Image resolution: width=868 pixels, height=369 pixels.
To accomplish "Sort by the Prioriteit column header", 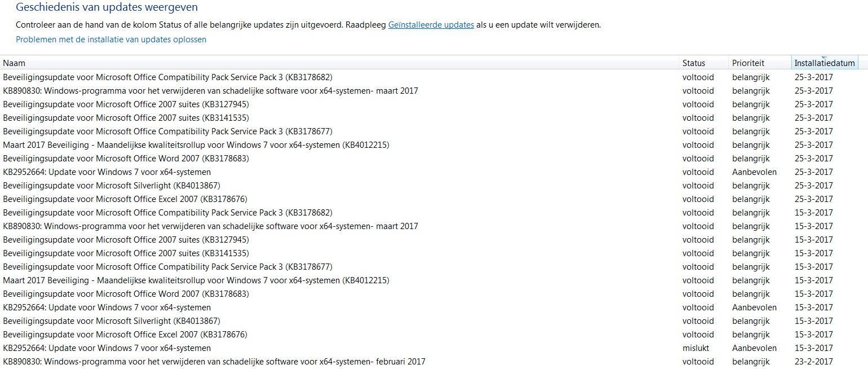I will 760,63.
